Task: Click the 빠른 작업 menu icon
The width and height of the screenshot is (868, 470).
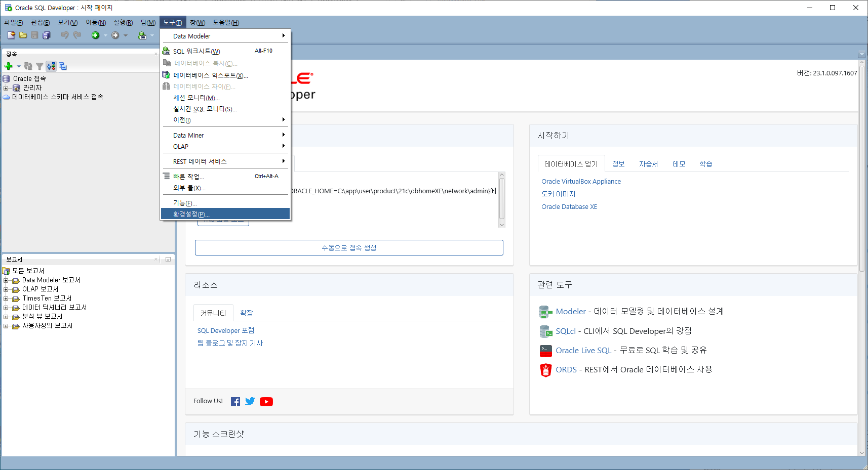Action: click(x=166, y=176)
